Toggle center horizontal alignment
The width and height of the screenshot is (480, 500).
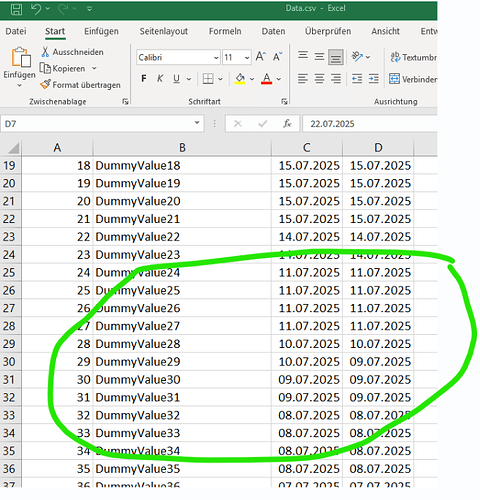[319, 79]
